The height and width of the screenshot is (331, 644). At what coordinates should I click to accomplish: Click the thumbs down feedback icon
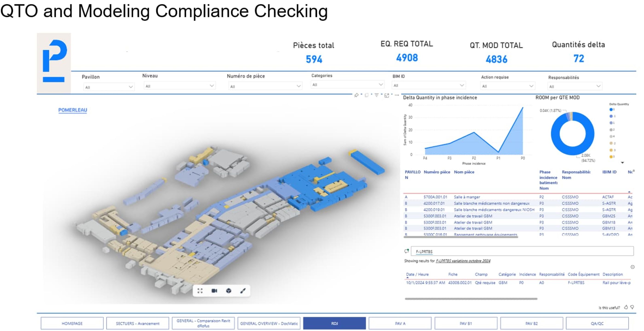coord(632,307)
